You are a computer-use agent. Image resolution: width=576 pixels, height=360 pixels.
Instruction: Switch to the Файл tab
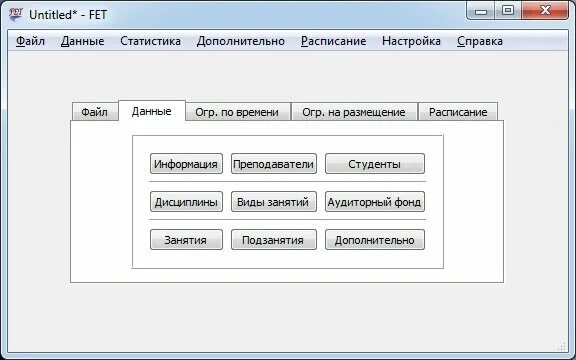tap(94, 112)
